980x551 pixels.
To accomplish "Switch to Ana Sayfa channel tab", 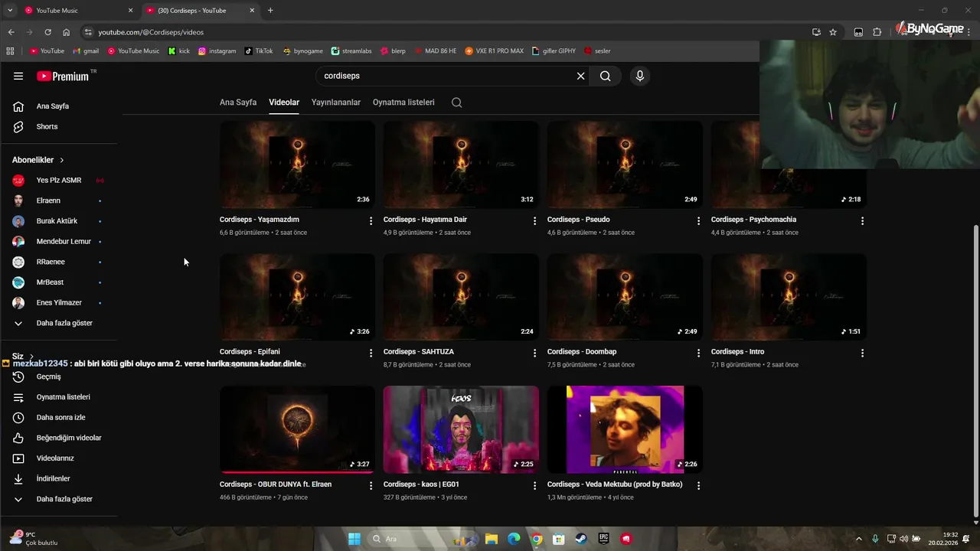I will pyautogui.click(x=238, y=103).
